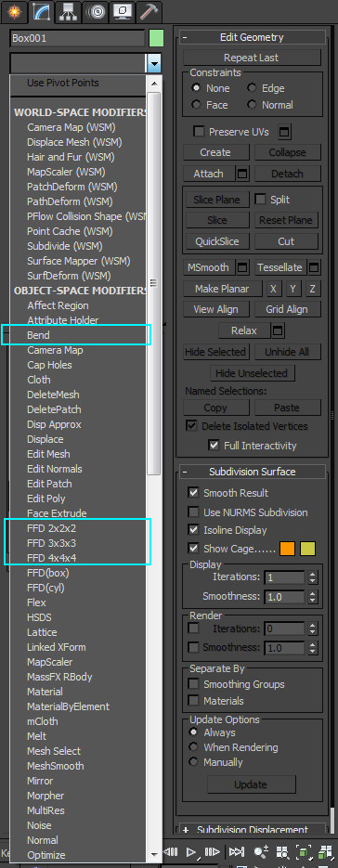The image size is (338, 868).
Task: Open the orange cage color swatch
Action: coord(287,549)
